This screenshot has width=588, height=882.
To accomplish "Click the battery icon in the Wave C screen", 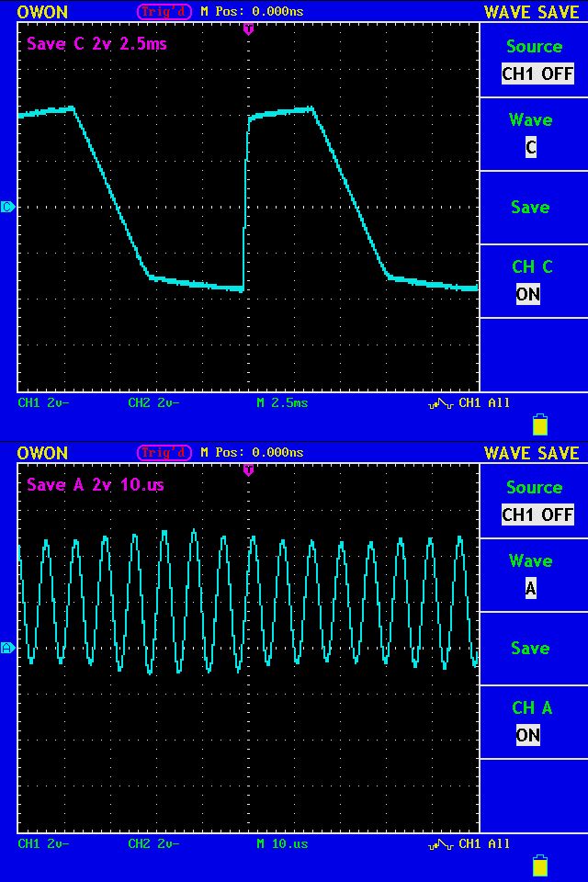I will 540,424.
